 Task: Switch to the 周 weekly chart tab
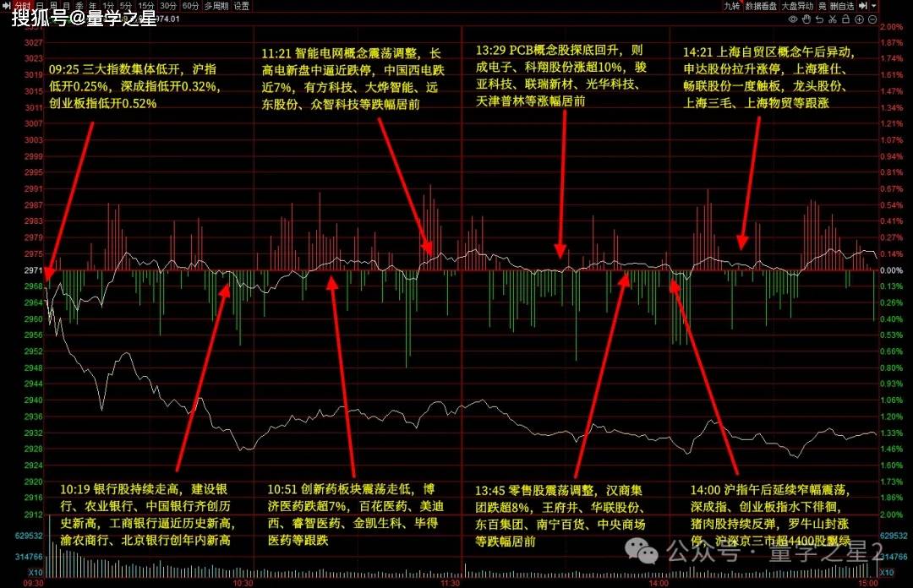point(53,6)
